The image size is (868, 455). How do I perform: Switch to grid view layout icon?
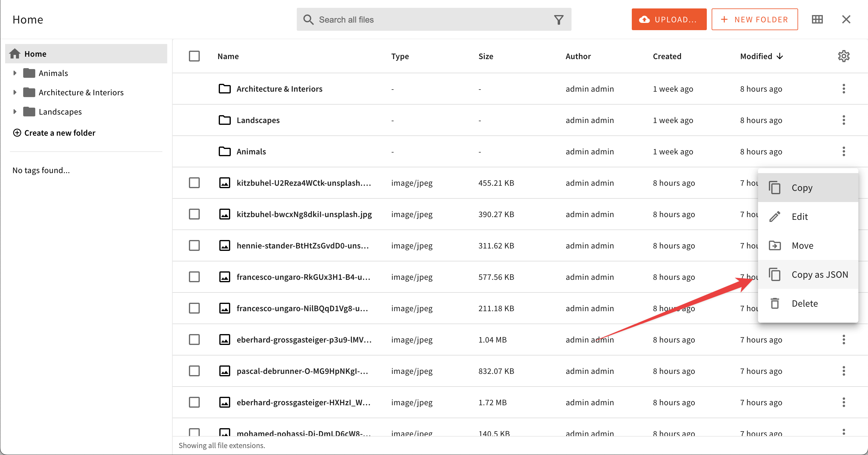point(817,19)
